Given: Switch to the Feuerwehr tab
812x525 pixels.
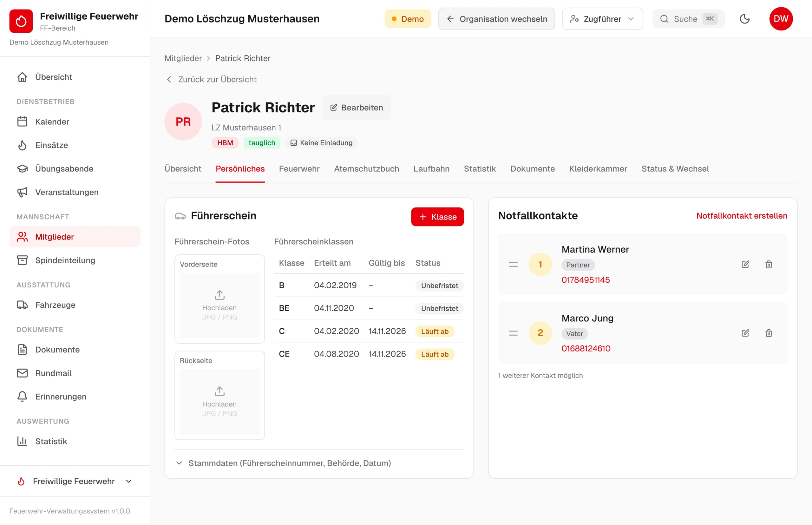Looking at the screenshot, I should point(299,169).
